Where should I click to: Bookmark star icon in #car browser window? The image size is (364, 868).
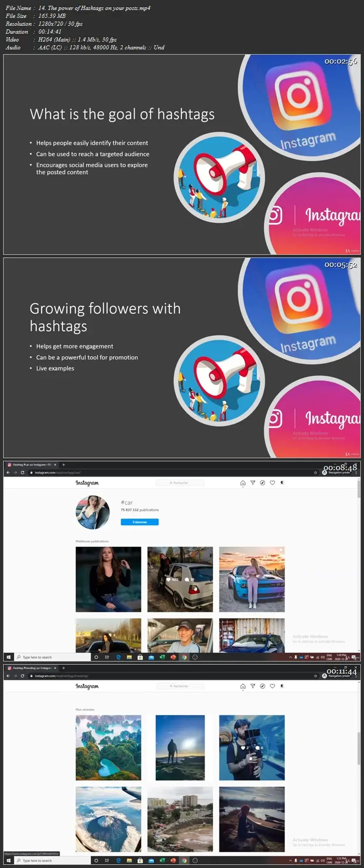(x=316, y=472)
